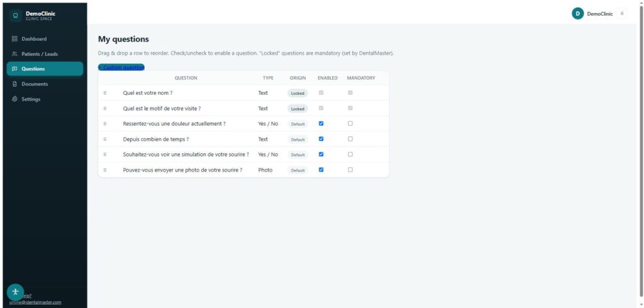Disable the smile simulation question
Screen dimensions: 644x308
tap(321, 154)
